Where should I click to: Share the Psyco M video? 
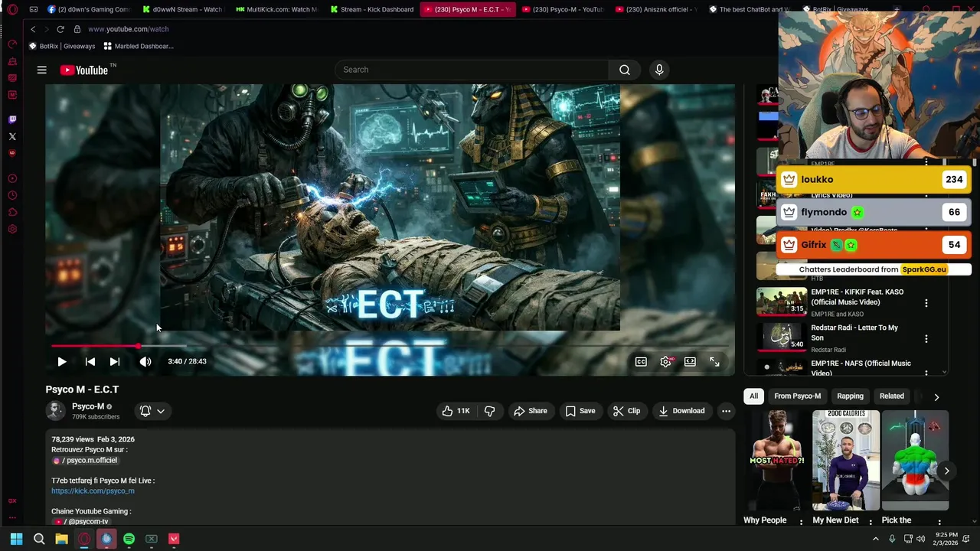[x=531, y=411]
